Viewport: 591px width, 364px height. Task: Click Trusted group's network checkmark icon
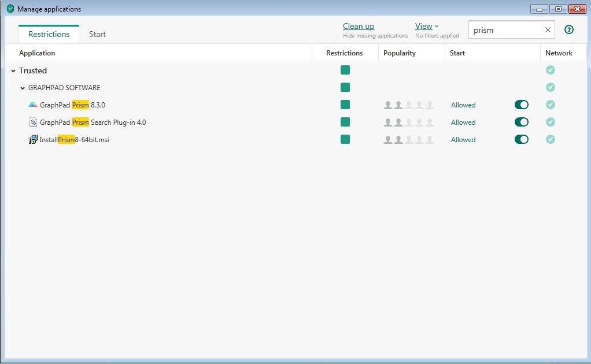tap(551, 70)
